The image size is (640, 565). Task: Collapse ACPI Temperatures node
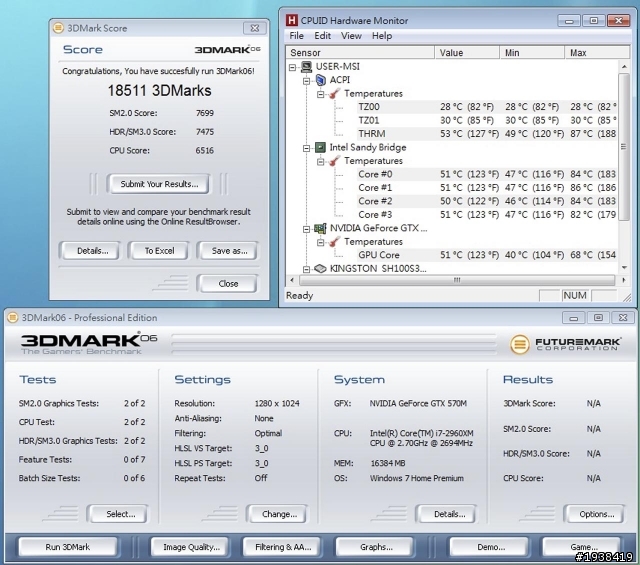[x=321, y=94]
